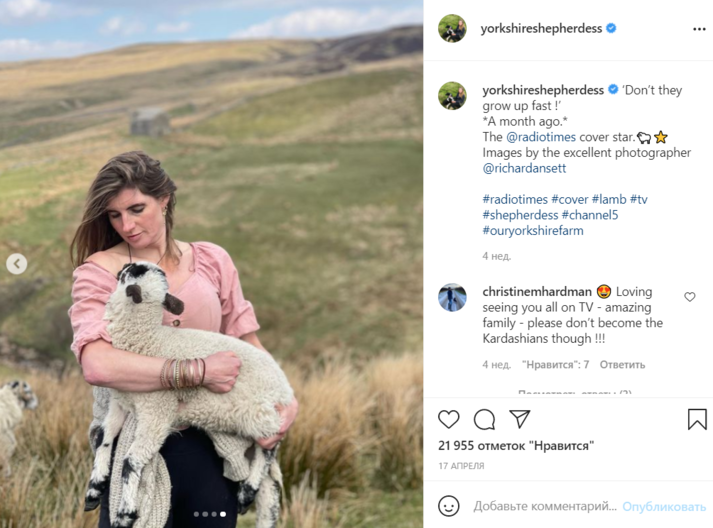
Task: Open the emoji picker smiley icon
Action: point(448,506)
